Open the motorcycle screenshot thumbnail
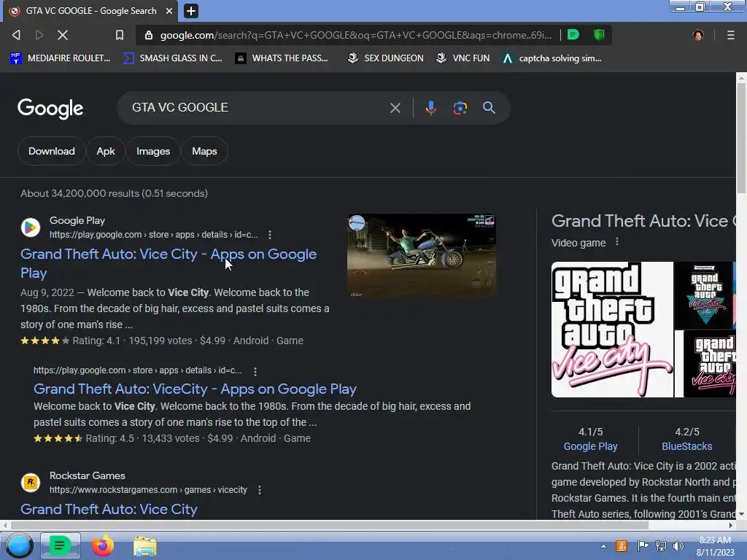 (x=422, y=256)
